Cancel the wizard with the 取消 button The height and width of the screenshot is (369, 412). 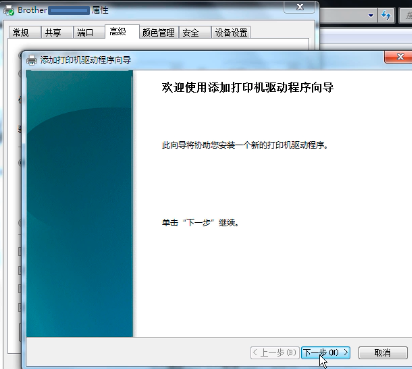tap(383, 352)
